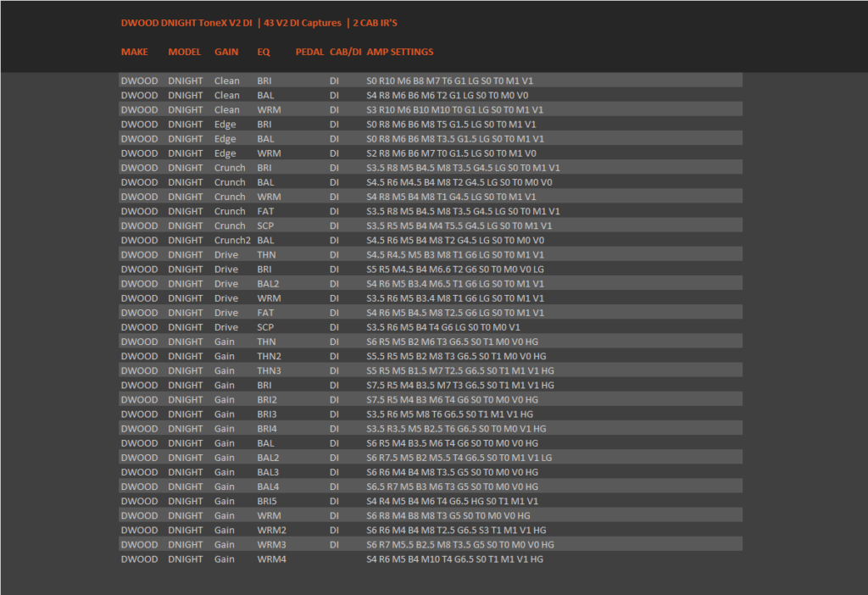Click the 'THN' EQ cell in Drive row
868x595 pixels.
tap(266, 254)
